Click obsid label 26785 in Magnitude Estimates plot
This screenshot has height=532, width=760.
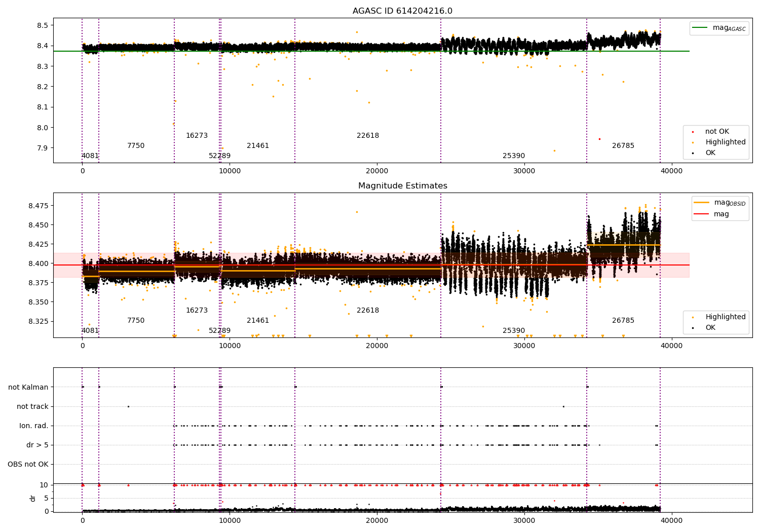click(x=623, y=321)
